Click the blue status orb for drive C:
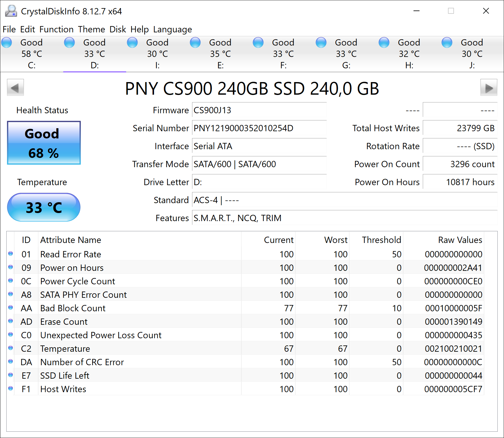504x438 pixels. point(7,43)
